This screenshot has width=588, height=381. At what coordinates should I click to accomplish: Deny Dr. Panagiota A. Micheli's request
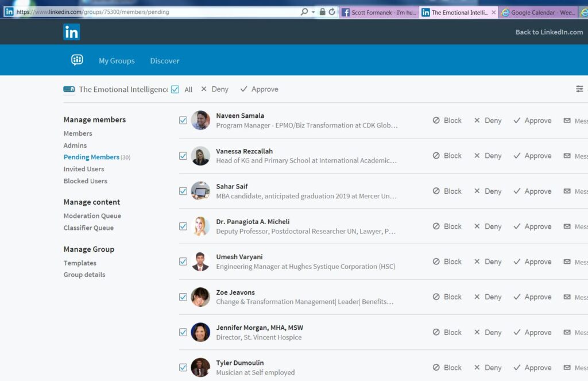pyautogui.click(x=488, y=226)
